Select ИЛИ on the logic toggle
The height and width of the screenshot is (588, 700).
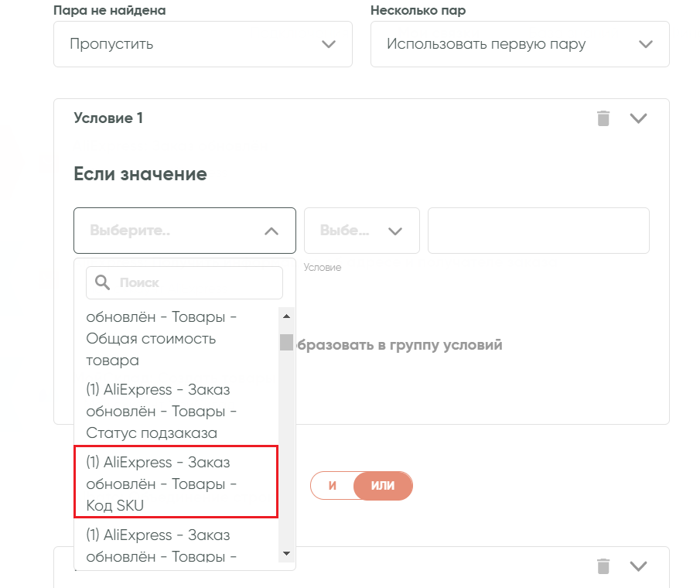click(x=383, y=486)
